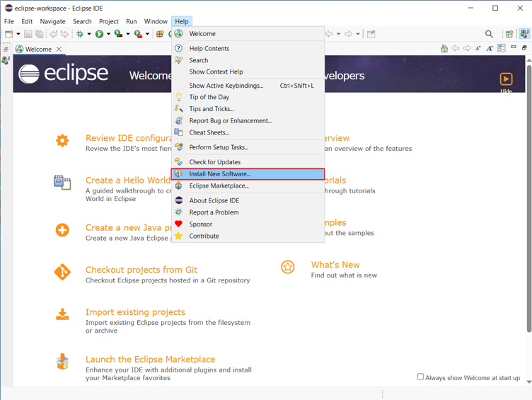Click Help Contents in the Help menu
The height and width of the screenshot is (400, 532).
click(248, 49)
